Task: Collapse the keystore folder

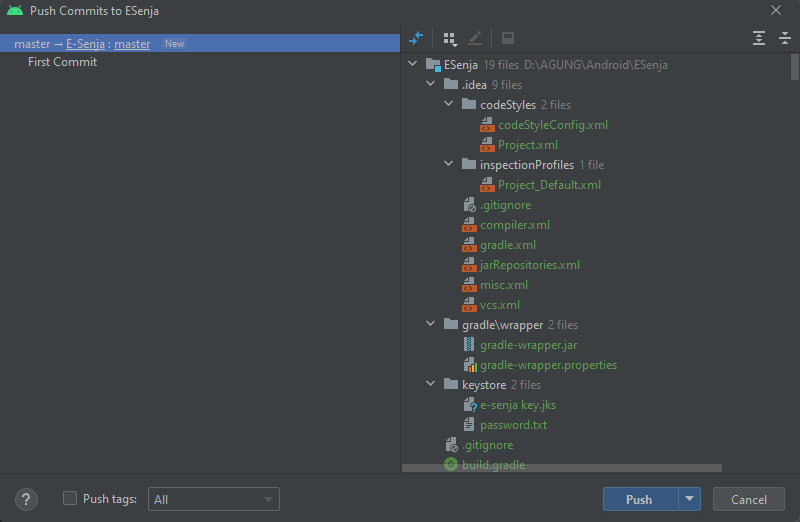Action: [x=431, y=384]
